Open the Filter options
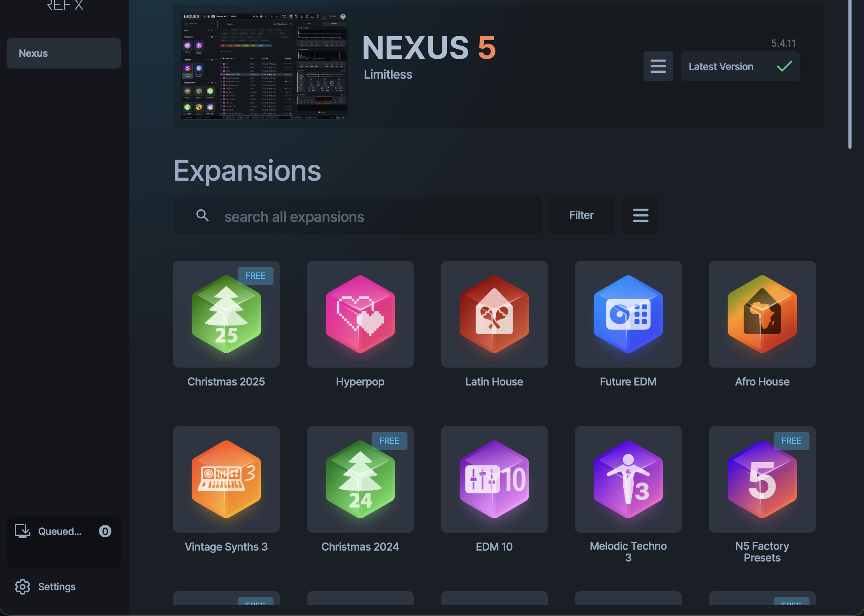The image size is (864, 616). click(x=581, y=215)
